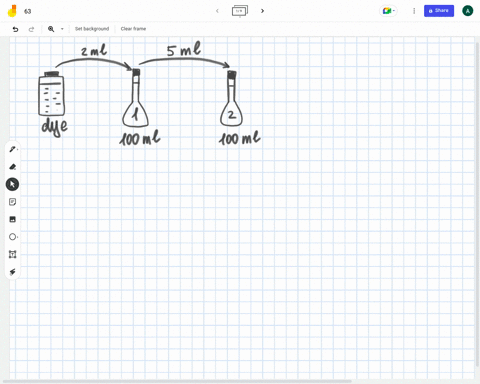Add a text box
The height and width of the screenshot is (384, 480).
point(12,254)
